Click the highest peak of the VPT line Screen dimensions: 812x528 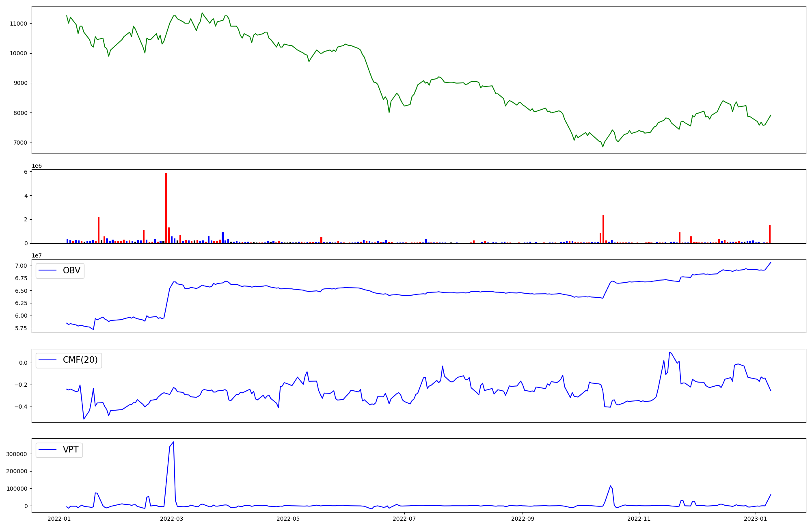tap(173, 442)
